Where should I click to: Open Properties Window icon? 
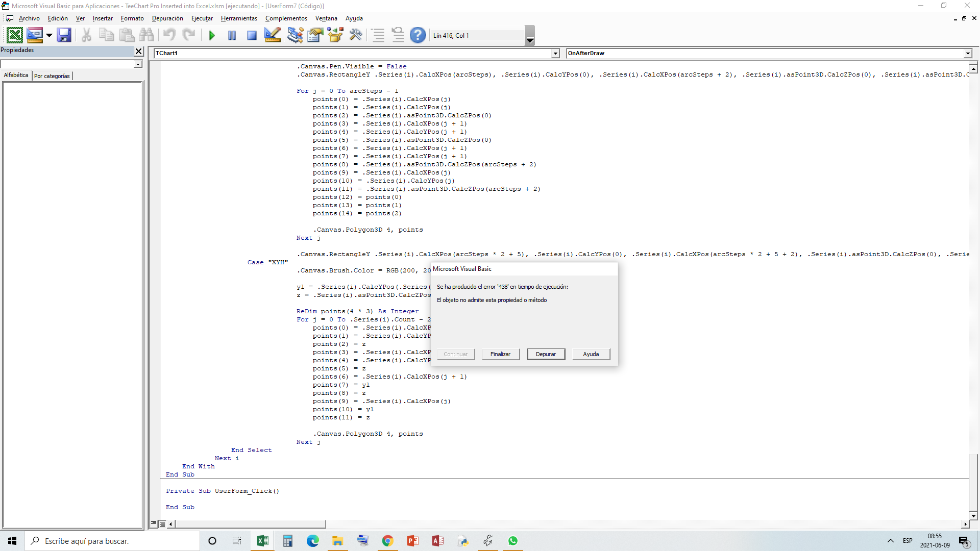tap(315, 35)
